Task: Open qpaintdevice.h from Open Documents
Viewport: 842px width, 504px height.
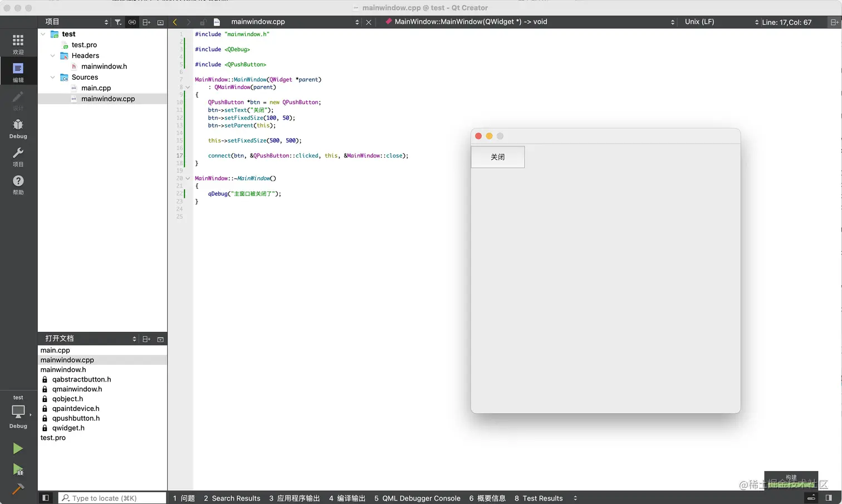Action: click(76, 409)
